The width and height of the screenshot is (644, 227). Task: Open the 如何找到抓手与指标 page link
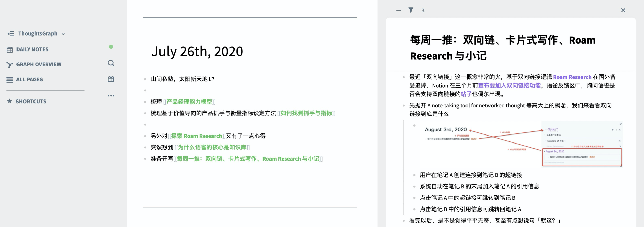(x=306, y=113)
